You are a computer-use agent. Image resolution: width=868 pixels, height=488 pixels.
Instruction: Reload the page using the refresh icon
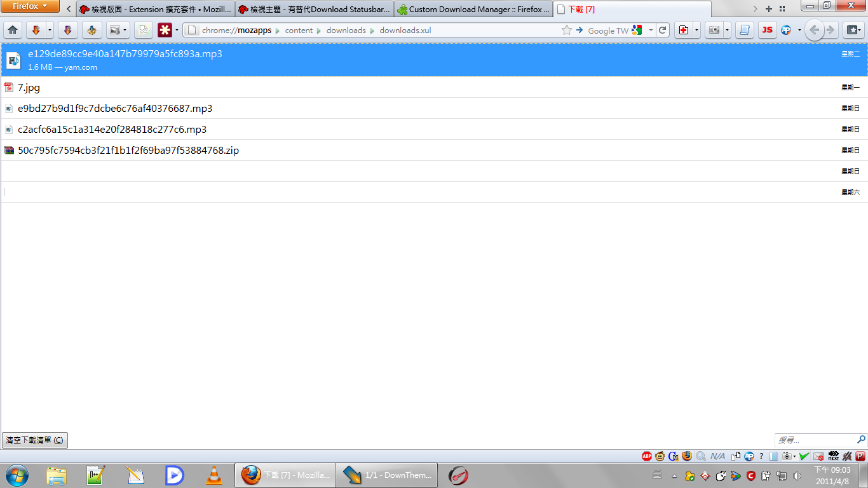(663, 30)
